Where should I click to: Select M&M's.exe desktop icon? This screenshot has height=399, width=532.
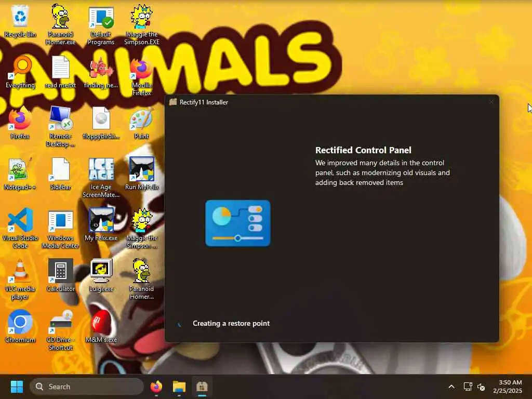click(101, 326)
